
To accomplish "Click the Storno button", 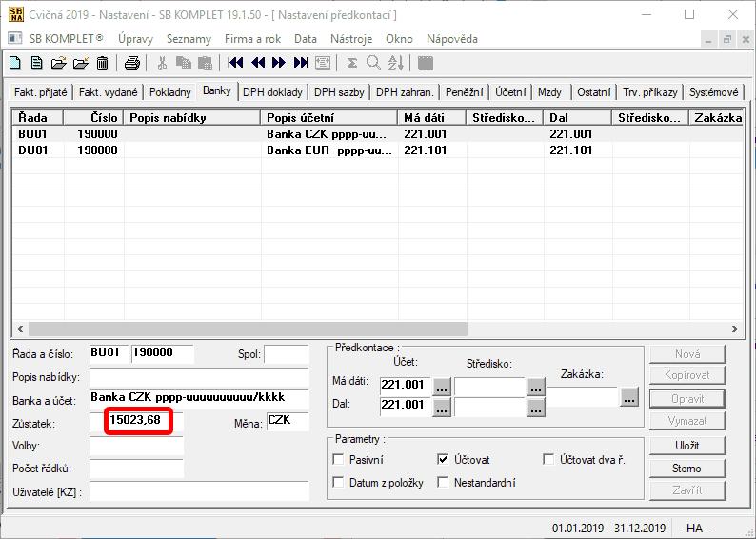I will point(687,469).
